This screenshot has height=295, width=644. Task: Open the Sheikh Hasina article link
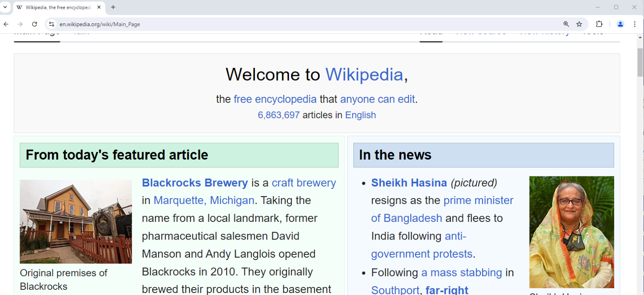[x=409, y=183]
